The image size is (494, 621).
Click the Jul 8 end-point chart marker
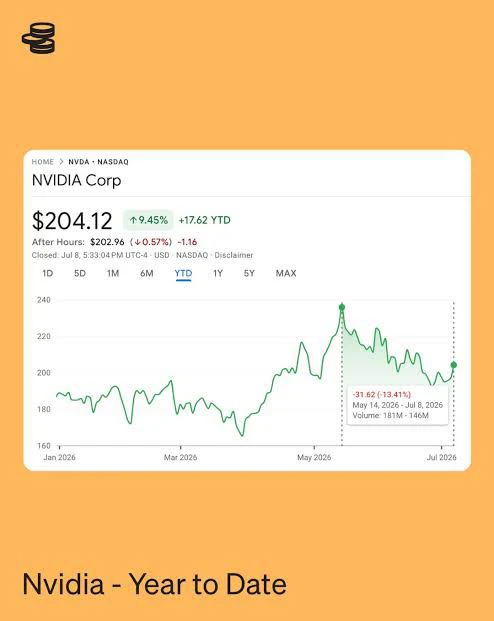click(x=454, y=365)
